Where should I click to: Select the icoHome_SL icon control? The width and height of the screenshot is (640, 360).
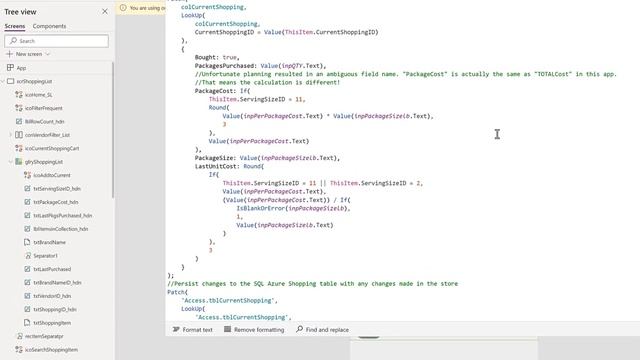click(x=19, y=95)
